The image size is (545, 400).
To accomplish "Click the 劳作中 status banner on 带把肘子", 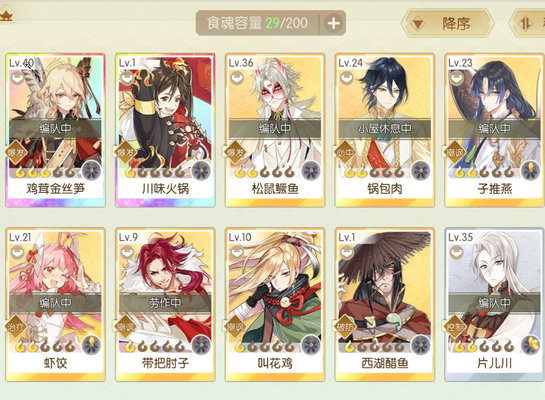I will [x=165, y=303].
